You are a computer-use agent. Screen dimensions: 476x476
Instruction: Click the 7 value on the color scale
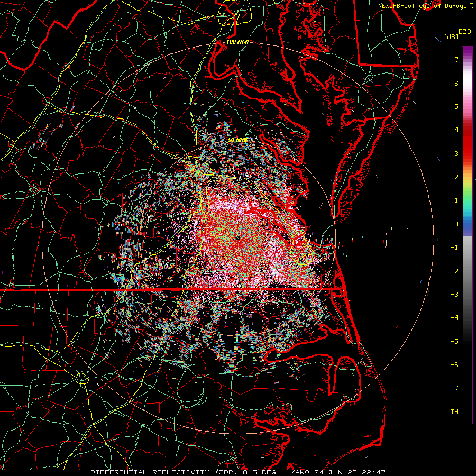coord(456,59)
